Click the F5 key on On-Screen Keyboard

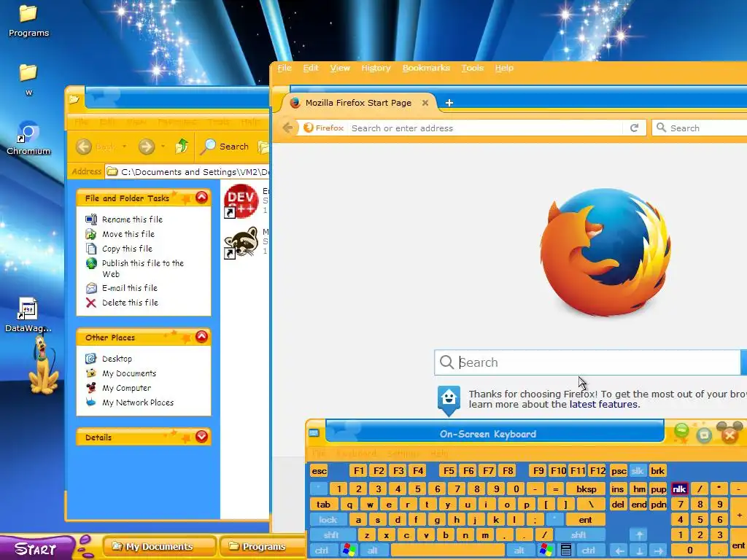click(449, 471)
